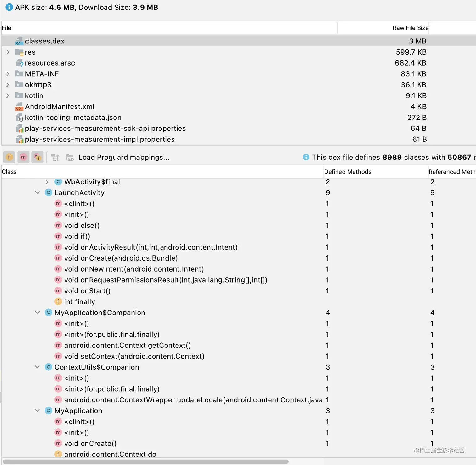Select void onCreate(android.os.Bundle) method
Image resolution: width=476 pixels, height=465 pixels.
point(238,258)
